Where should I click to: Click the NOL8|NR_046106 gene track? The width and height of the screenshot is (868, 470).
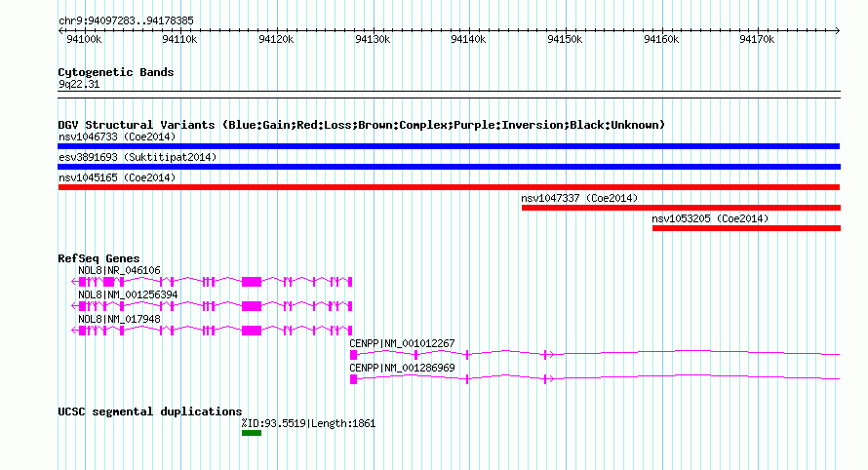coord(212,282)
